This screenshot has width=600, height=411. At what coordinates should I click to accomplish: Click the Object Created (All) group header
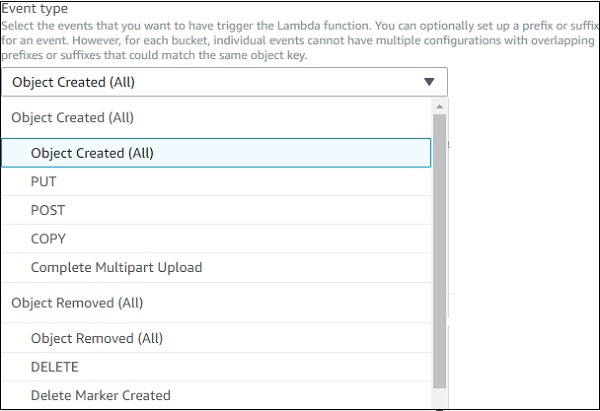click(72, 118)
